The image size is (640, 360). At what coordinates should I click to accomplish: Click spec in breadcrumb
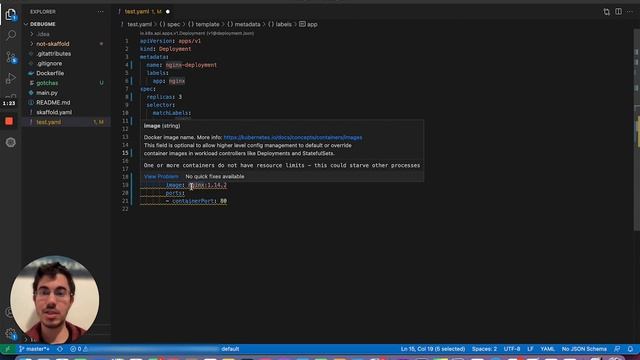[x=170, y=24]
